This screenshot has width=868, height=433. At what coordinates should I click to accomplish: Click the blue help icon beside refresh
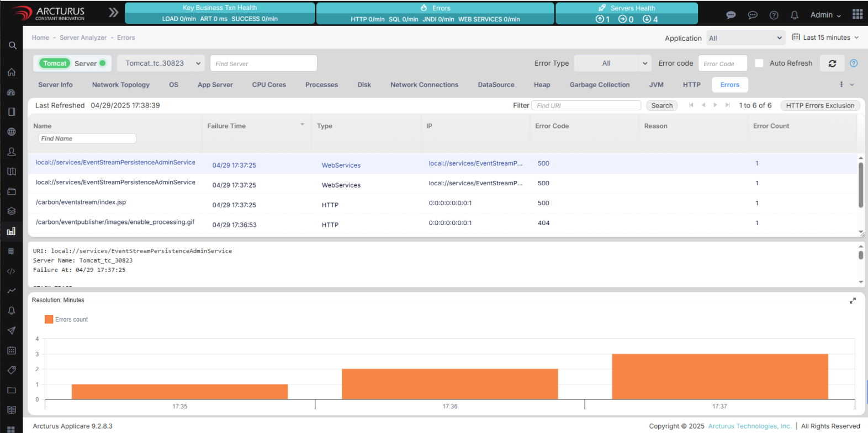[x=854, y=63]
